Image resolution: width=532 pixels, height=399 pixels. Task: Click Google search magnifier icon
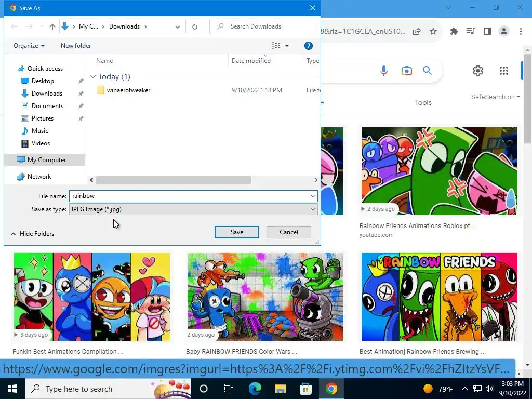[x=427, y=71]
